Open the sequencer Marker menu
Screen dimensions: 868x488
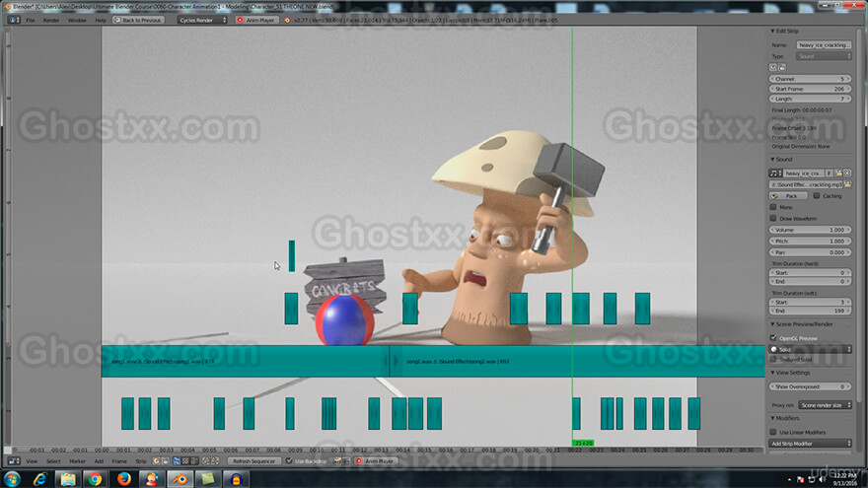(x=77, y=461)
